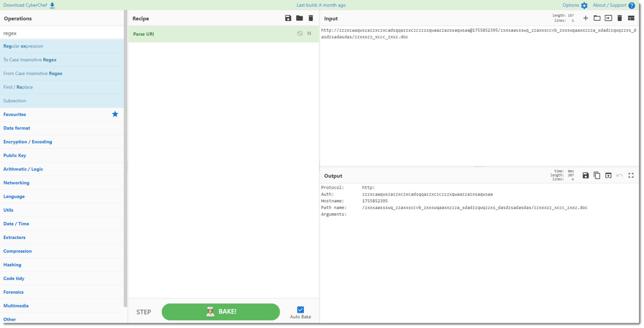Expand the Networking operations category
The width and height of the screenshot is (644, 328).
pos(17,183)
